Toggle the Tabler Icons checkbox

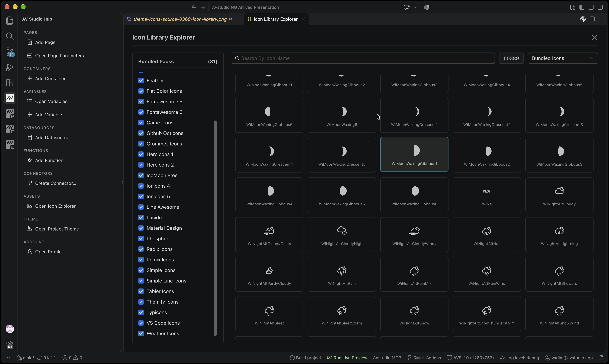coord(141,291)
